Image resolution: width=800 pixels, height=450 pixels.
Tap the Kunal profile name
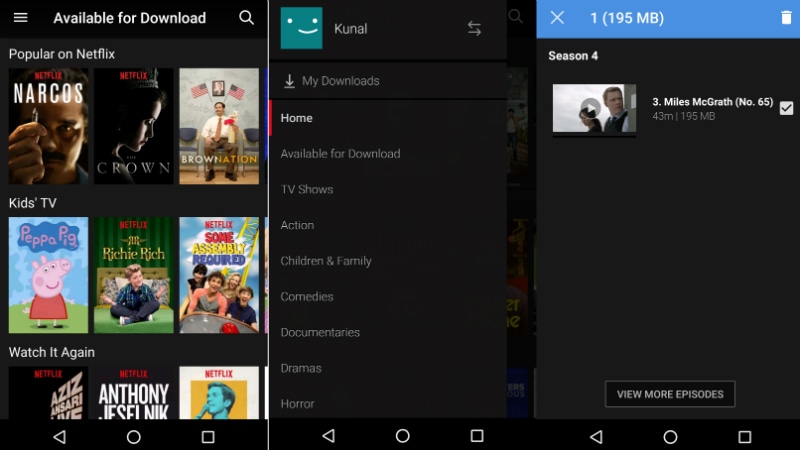351,29
